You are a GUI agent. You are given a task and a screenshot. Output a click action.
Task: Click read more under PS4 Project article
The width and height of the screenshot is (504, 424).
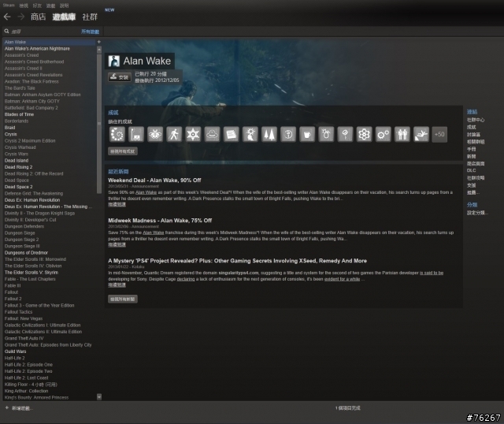click(117, 285)
